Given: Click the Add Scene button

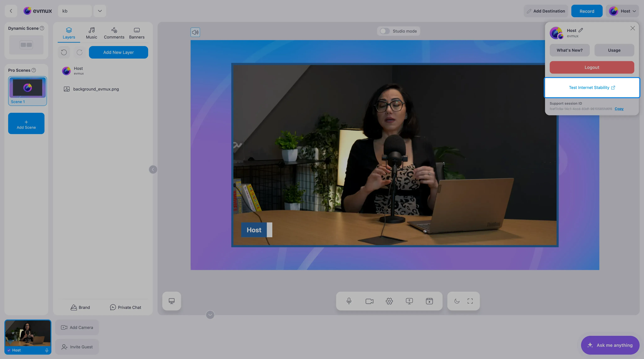Looking at the screenshot, I should tap(26, 123).
